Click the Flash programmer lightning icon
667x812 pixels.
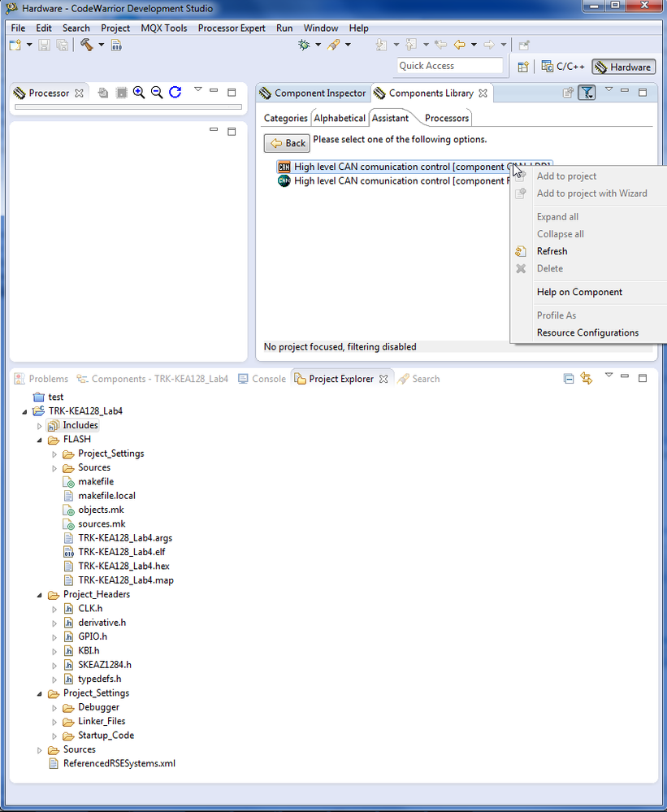click(334, 45)
